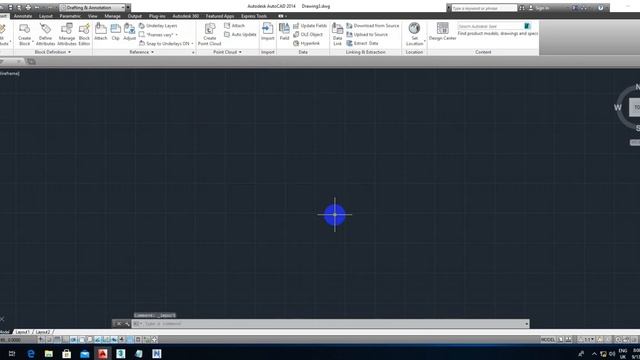Screen dimensions: 640x360
Task: Open Quick Access Toolbar customize arrow
Action: (128, 8)
